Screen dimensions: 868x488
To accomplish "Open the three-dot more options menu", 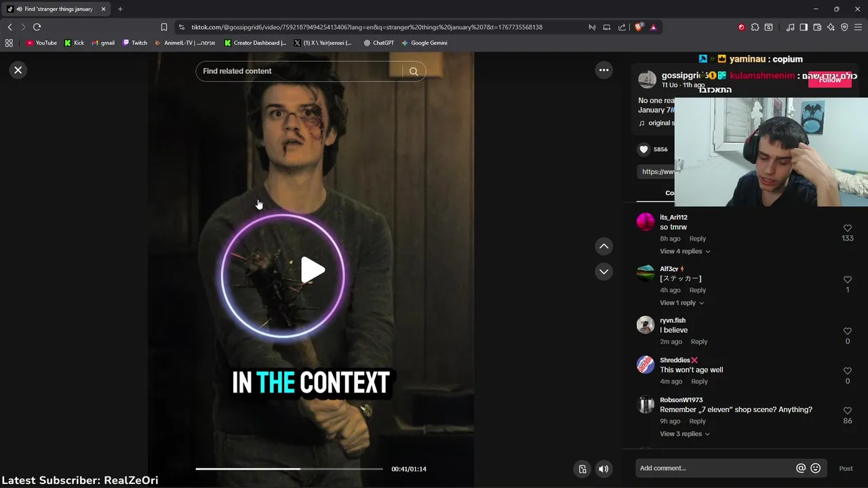I will pyautogui.click(x=604, y=70).
